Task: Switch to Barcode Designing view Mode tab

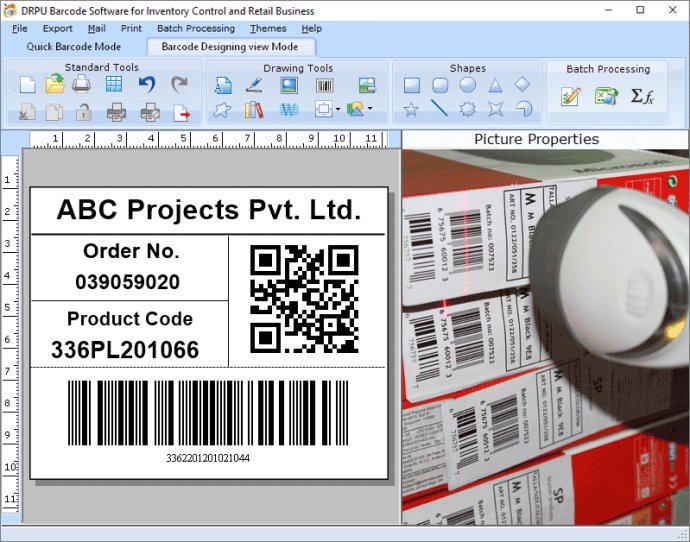Action: (x=230, y=47)
